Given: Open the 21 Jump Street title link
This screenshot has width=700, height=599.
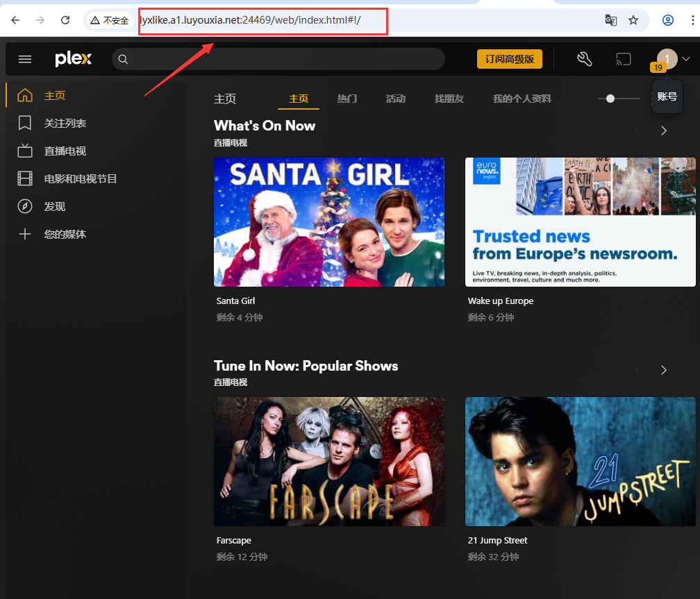Looking at the screenshot, I should (497, 541).
